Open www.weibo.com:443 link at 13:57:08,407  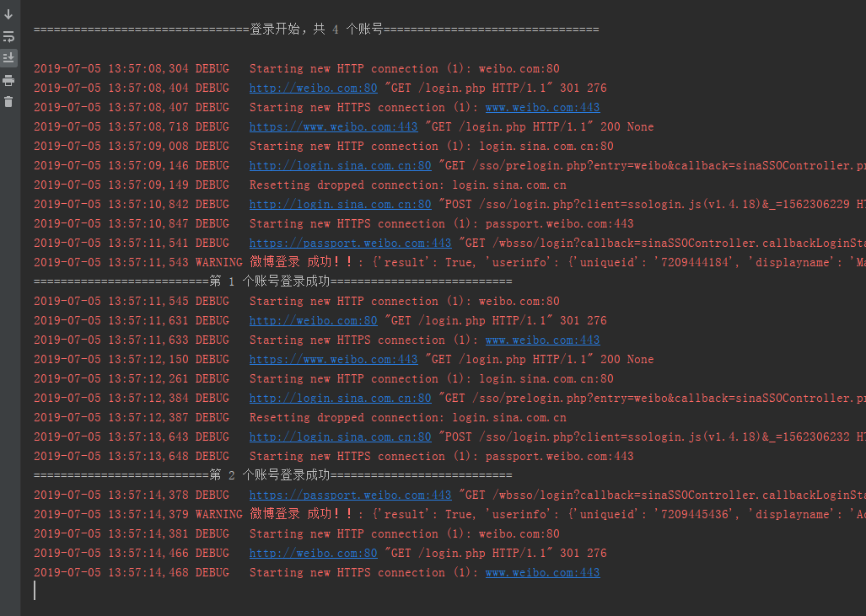[542, 107]
